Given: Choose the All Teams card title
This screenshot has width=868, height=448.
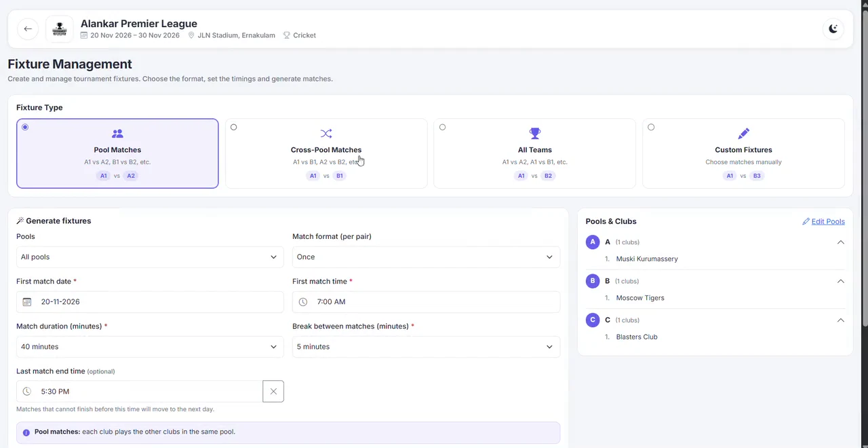Looking at the screenshot, I should (534, 150).
